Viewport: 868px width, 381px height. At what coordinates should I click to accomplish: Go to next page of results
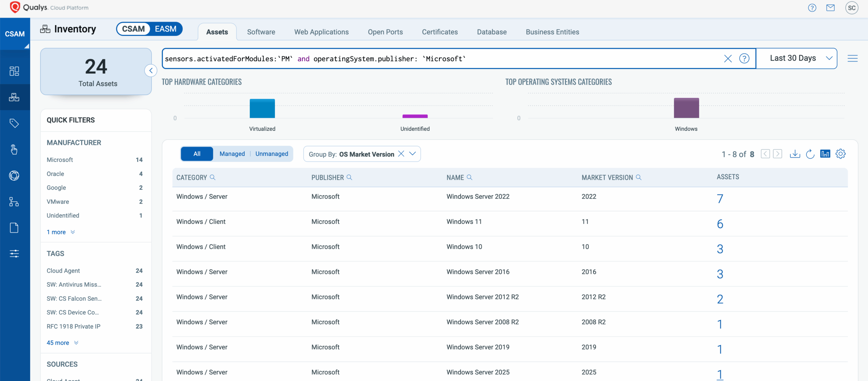[x=777, y=154]
